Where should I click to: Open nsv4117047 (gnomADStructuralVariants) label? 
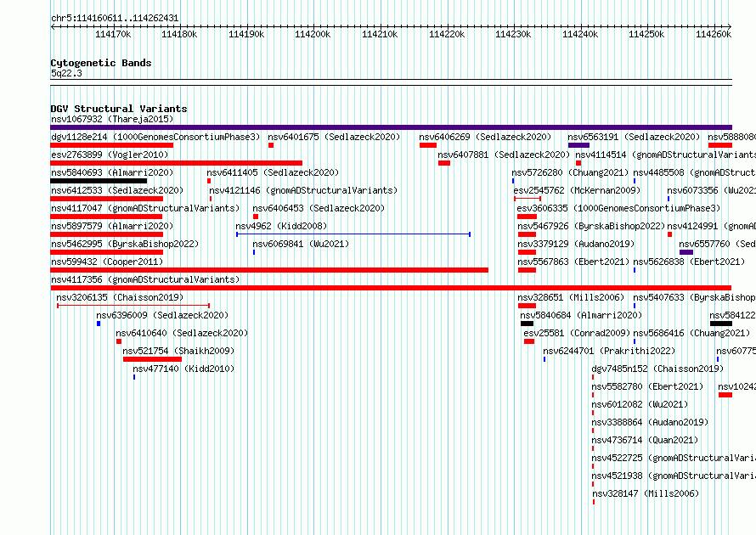tap(145, 208)
